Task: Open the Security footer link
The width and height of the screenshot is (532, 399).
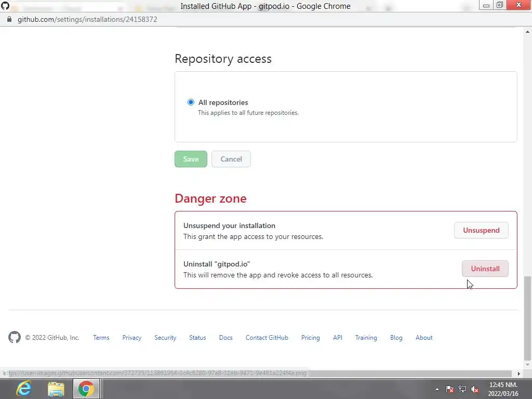Action: (165, 338)
